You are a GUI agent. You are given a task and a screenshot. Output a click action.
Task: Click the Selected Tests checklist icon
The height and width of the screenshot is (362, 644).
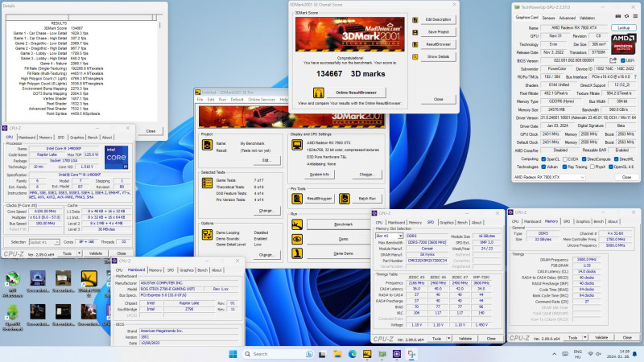pos(208,183)
